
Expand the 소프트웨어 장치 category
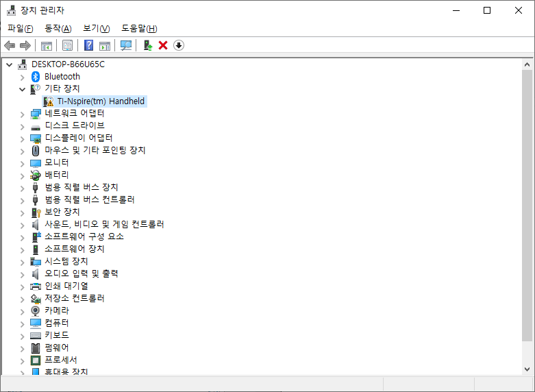[23, 250]
